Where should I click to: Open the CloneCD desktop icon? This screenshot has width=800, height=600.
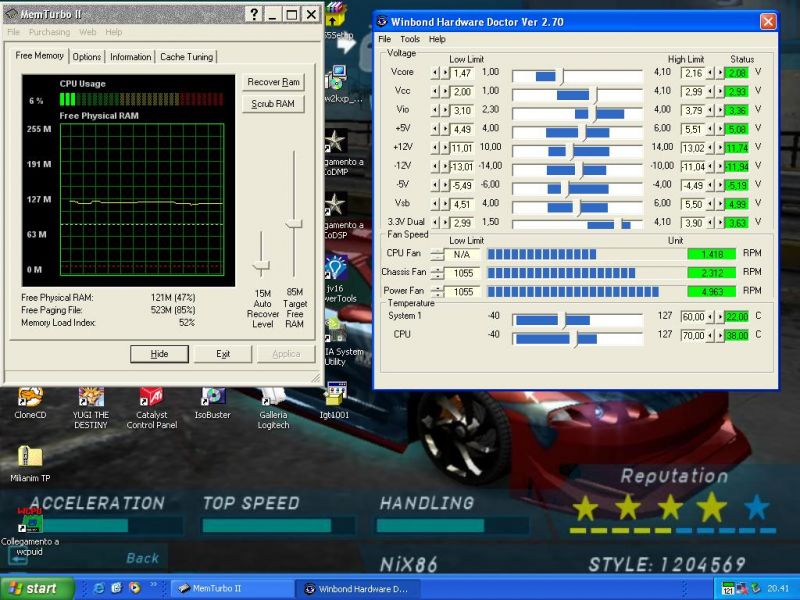pyautogui.click(x=30, y=396)
